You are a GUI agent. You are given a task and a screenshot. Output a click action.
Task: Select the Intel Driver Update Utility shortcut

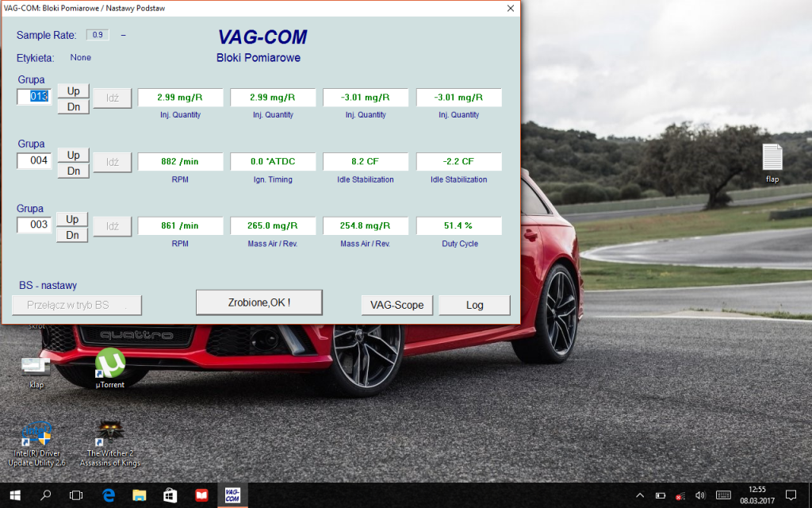coord(36,444)
